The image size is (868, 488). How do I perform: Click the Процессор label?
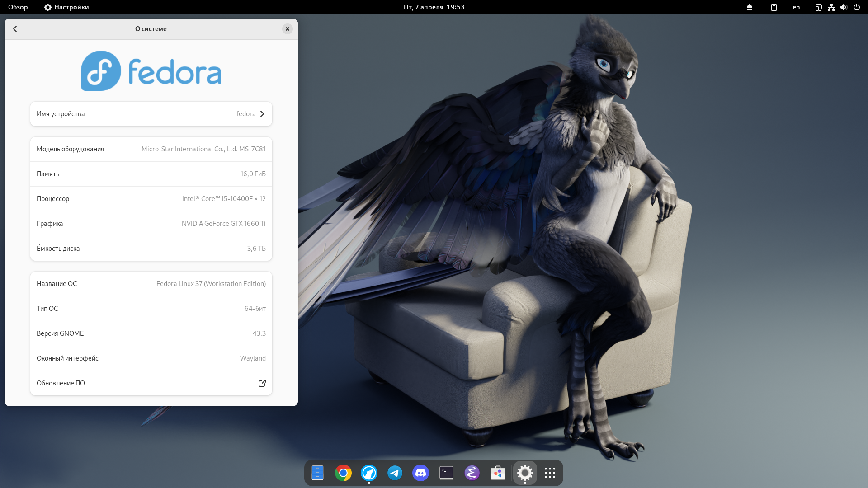click(x=53, y=199)
